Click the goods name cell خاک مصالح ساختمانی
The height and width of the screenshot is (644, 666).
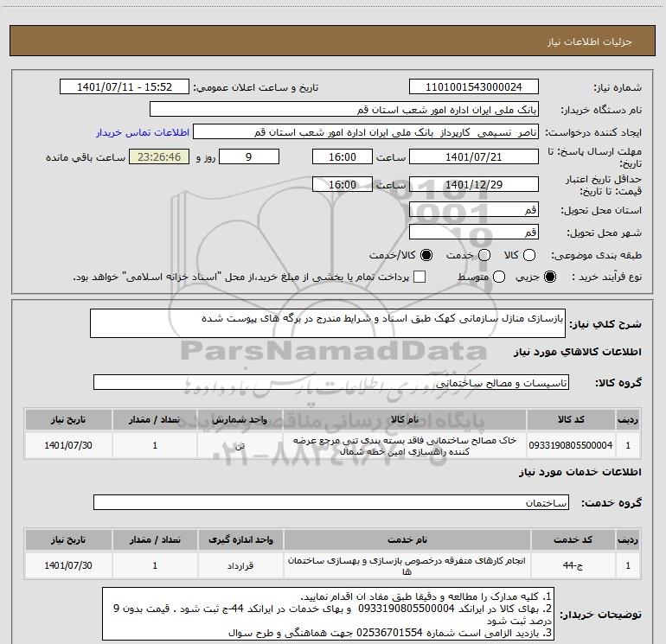[x=405, y=445]
